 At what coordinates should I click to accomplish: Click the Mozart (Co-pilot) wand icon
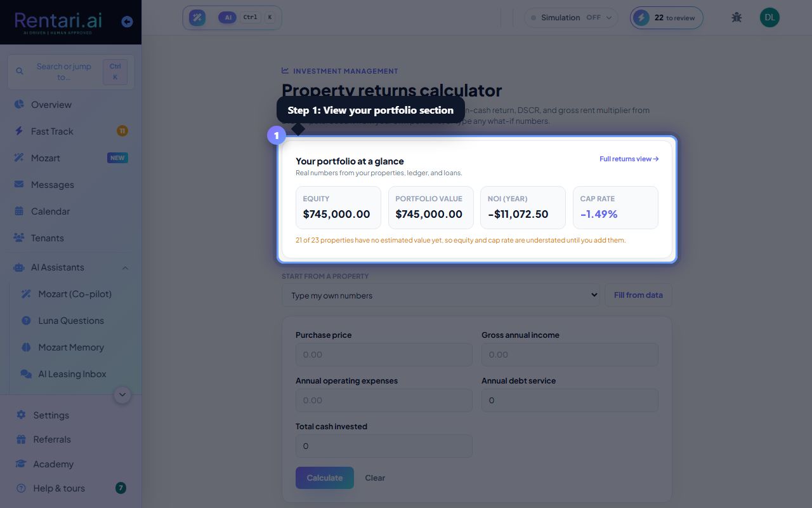click(26, 294)
